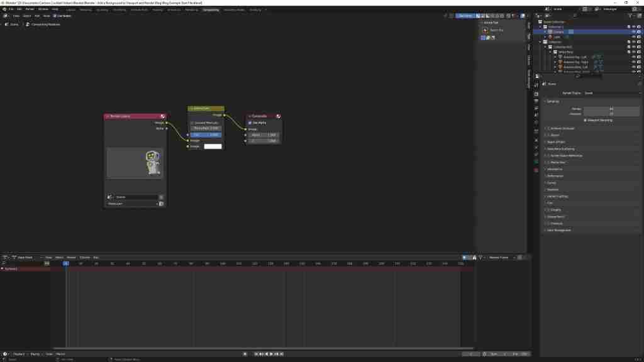Click the Render Layers node render icon
The width and height of the screenshot is (644, 362).
pyautogui.click(x=163, y=116)
